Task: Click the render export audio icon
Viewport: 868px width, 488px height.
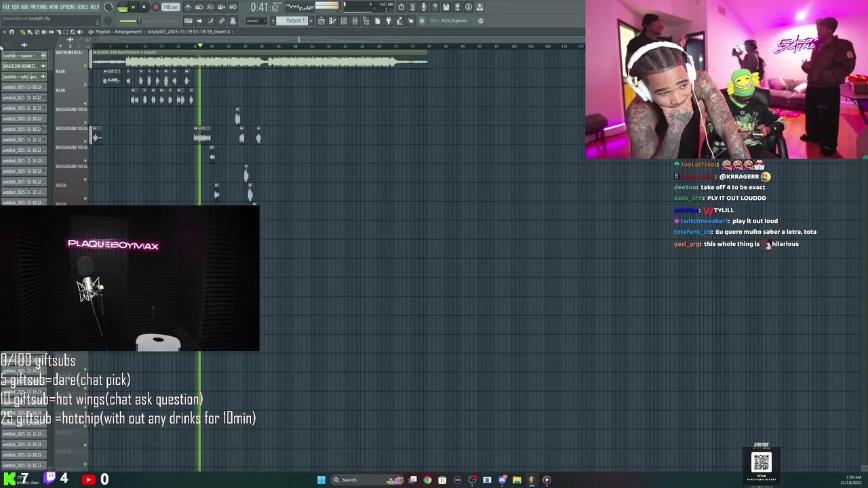Action: click(x=457, y=7)
